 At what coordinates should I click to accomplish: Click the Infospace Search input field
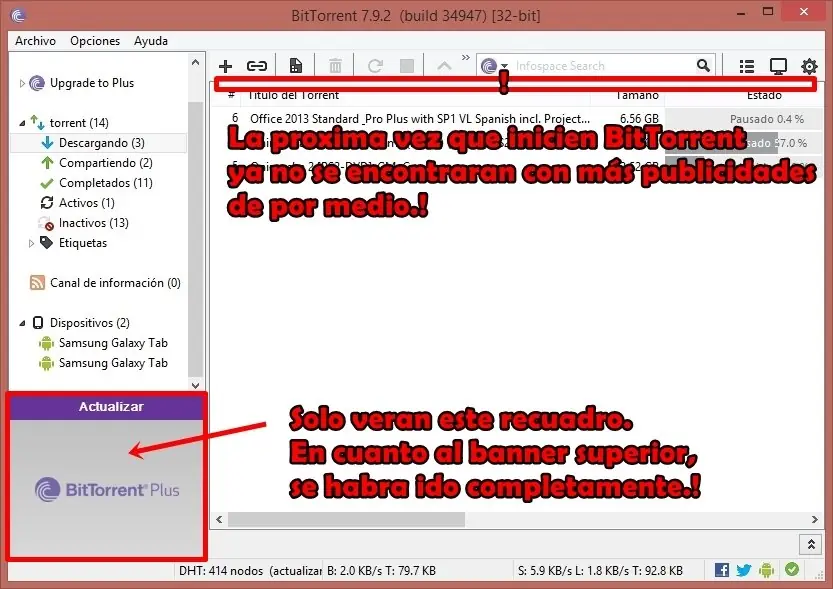pos(603,66)
